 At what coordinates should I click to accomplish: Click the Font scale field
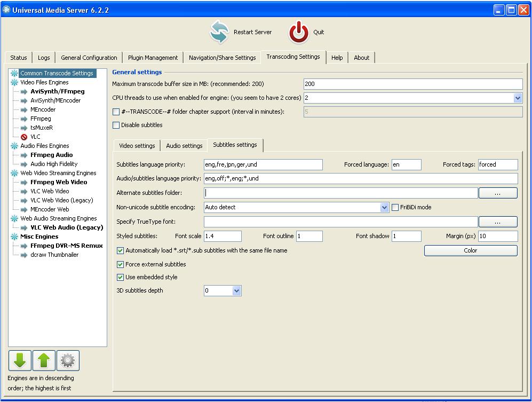[x=223, y=237]
